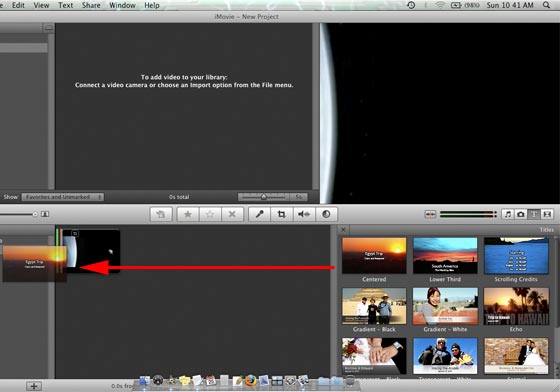Add selection to project button

[161, 214]
